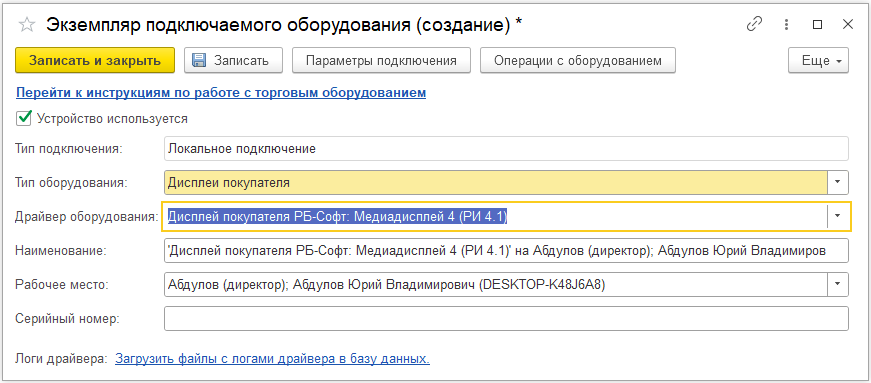
Task: Copy link via chain icon
Action: coord(754,24)
